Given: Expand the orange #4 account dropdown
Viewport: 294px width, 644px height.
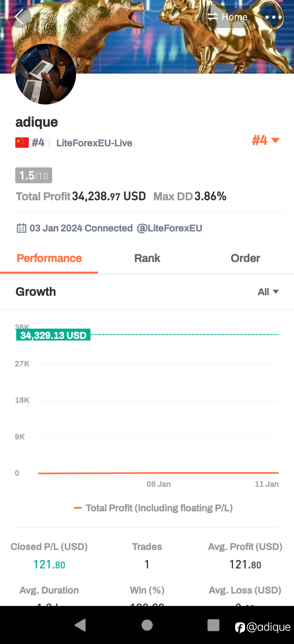Looking at the screenshot, I should 266,141.
